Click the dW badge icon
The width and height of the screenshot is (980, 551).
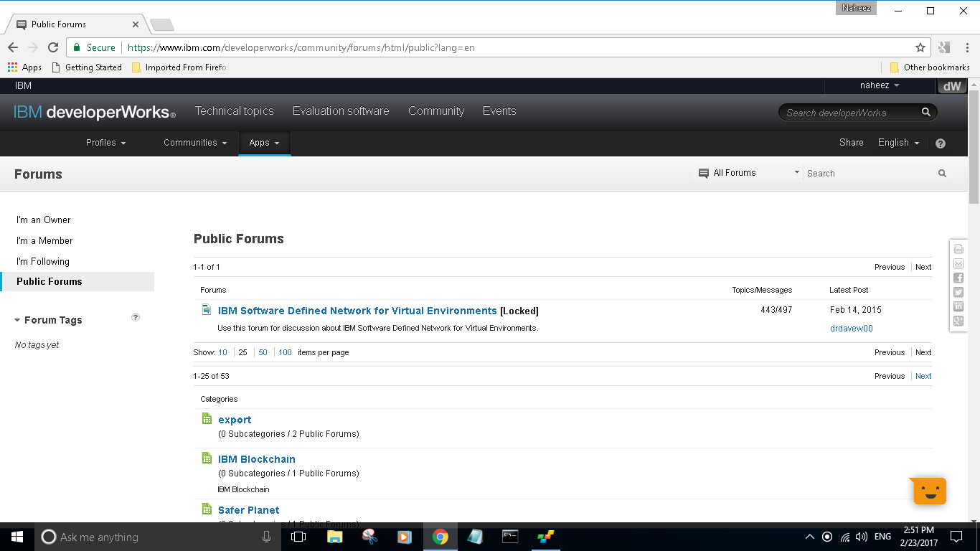click(x=951, y=86)
